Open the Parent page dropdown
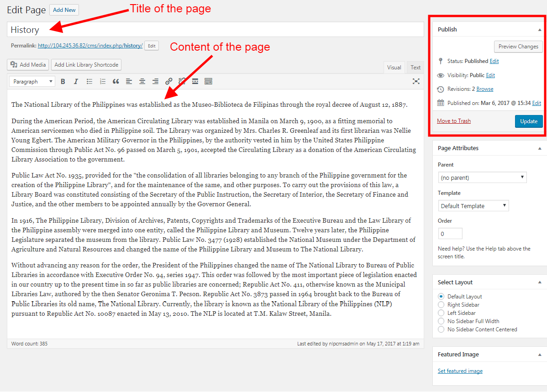547x392 pixels. 482,178
